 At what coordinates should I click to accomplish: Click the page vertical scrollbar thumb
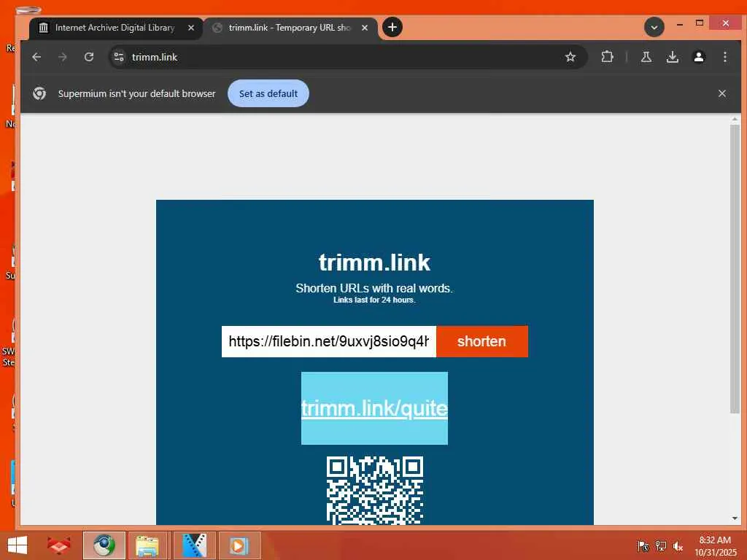pyautogui.click(x=735, y=269)
